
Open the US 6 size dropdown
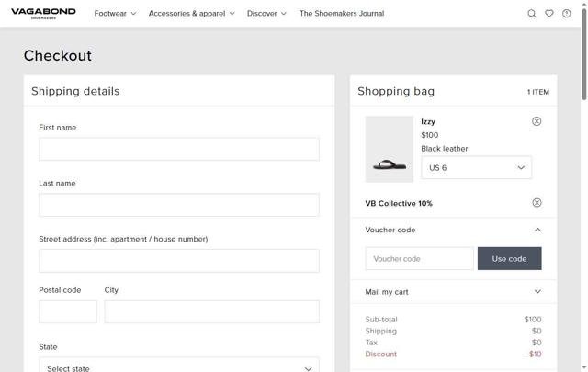[x=476, y=167]
